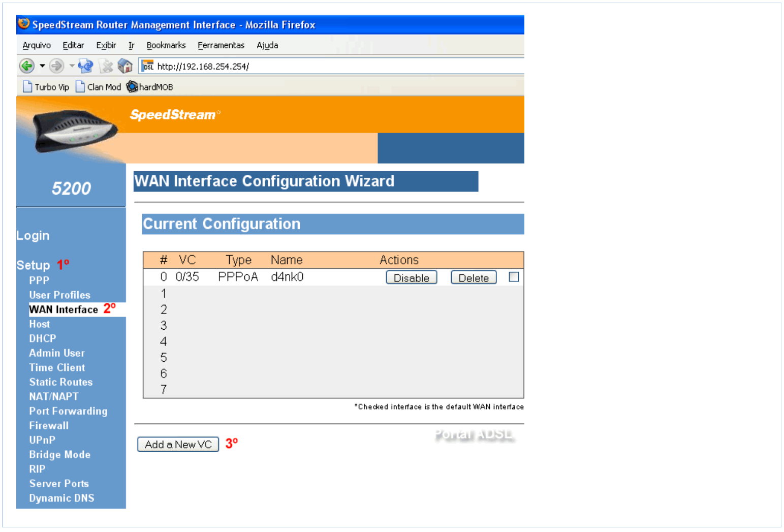The width and height of the screenshot is (784, 532).
Task: Click the Stop loading icon
Action: pyautogui.click(x=106, y=66)
